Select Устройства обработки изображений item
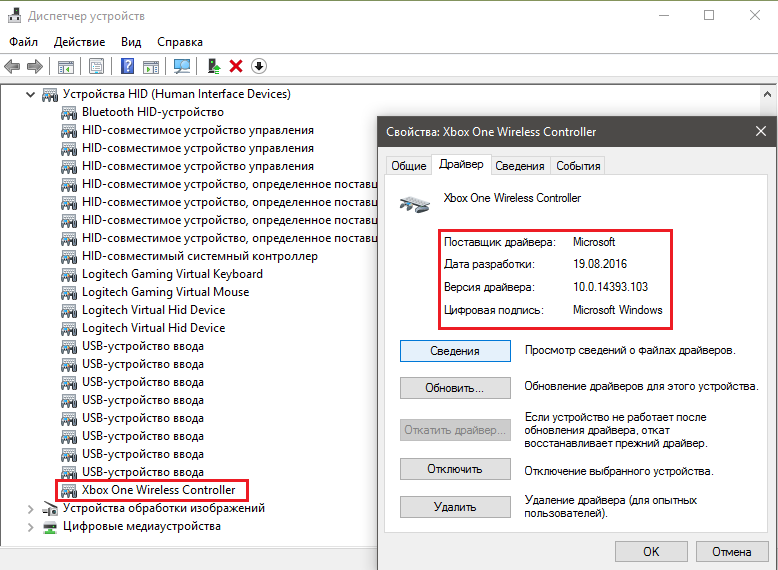This screenshot has height=570, width=778. pos(164,508)
